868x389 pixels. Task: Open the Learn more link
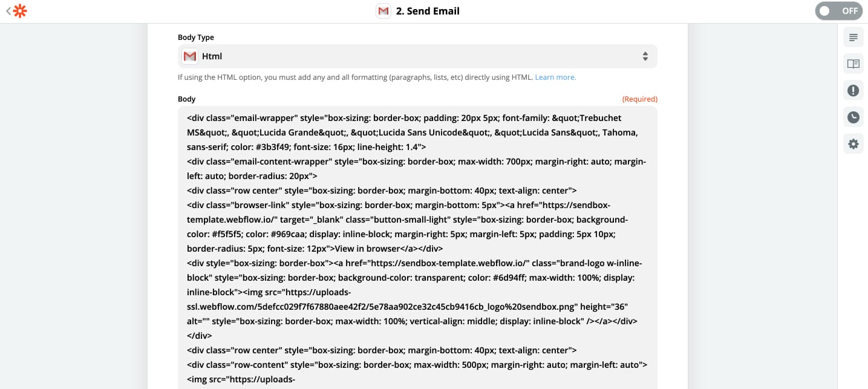tap(555, 77)
